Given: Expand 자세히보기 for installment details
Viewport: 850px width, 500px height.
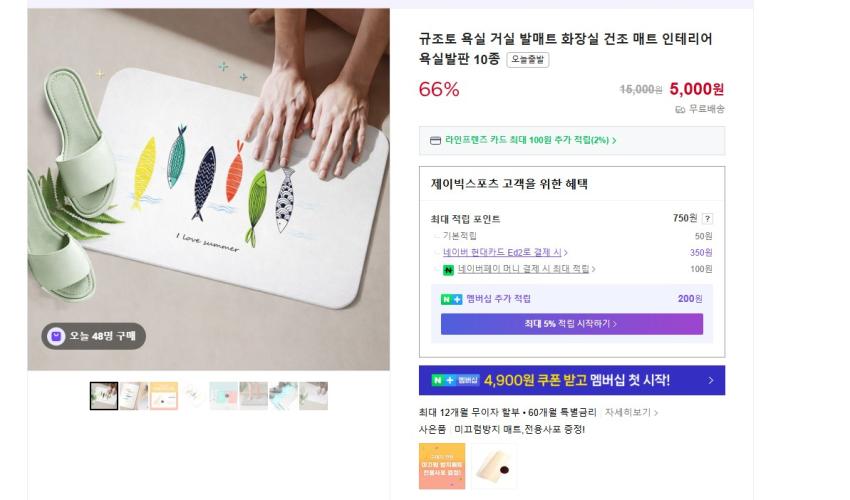Looking at the screenshot, I should point(631,412).
